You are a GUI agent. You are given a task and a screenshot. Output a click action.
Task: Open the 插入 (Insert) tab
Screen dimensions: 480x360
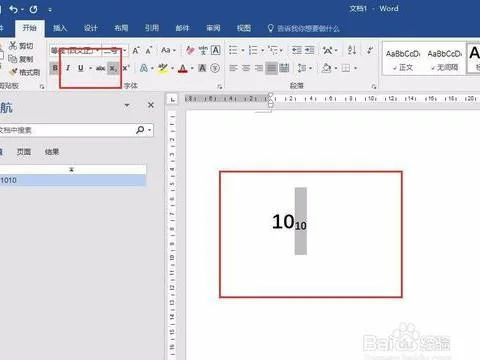click(x=60, y=28)
